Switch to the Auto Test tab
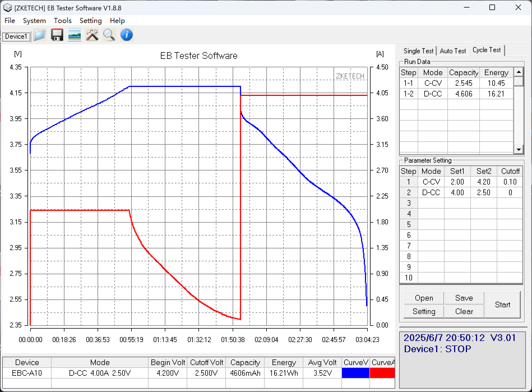This screenshot has height=392, width=532. click(x=453, y=51)
